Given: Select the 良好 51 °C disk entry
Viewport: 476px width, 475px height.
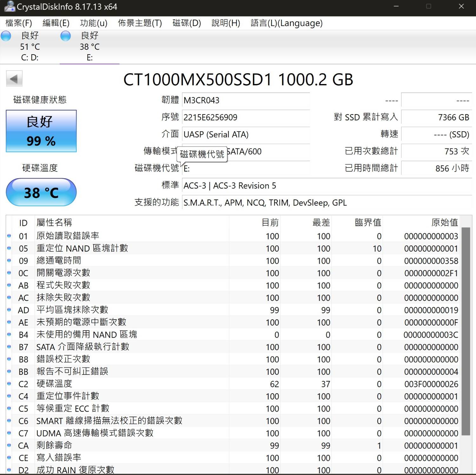Looking at the screenshot, I should 30,46.
